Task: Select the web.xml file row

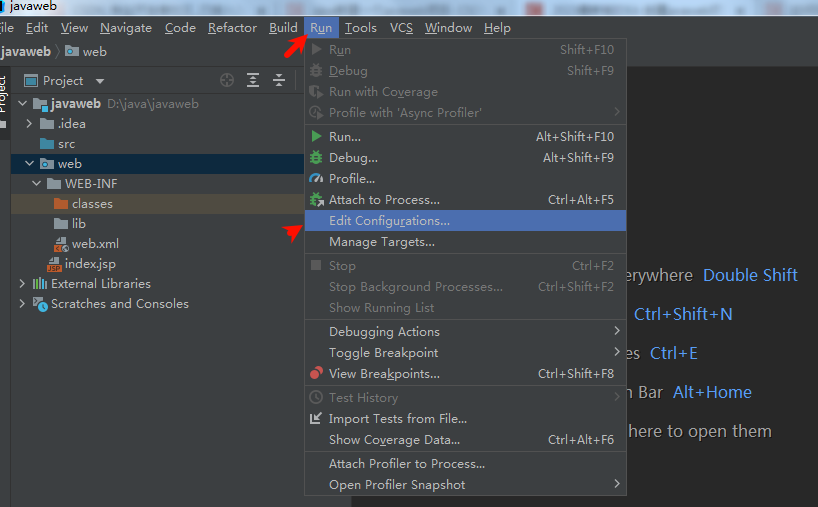Action: 157,244
